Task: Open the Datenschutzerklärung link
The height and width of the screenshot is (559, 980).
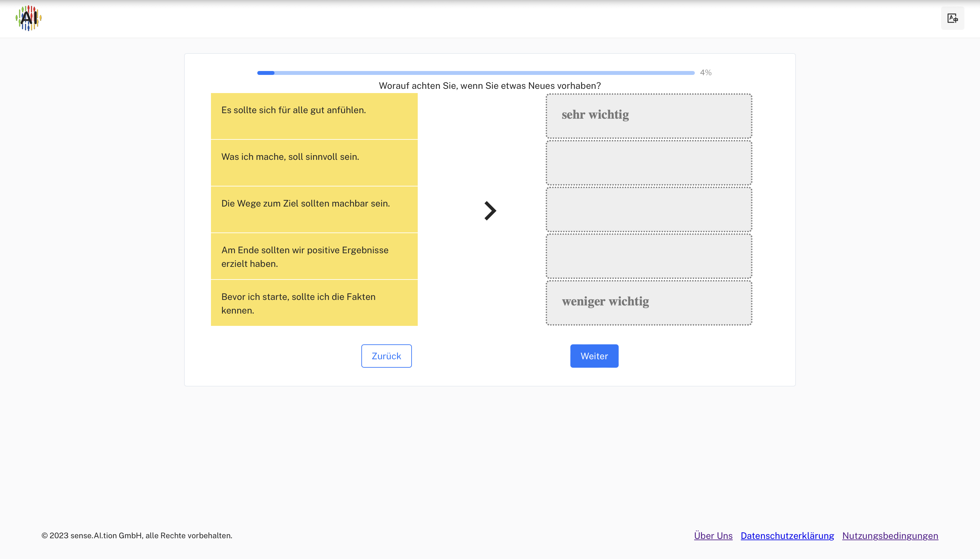Action: (x=787, y=536)
